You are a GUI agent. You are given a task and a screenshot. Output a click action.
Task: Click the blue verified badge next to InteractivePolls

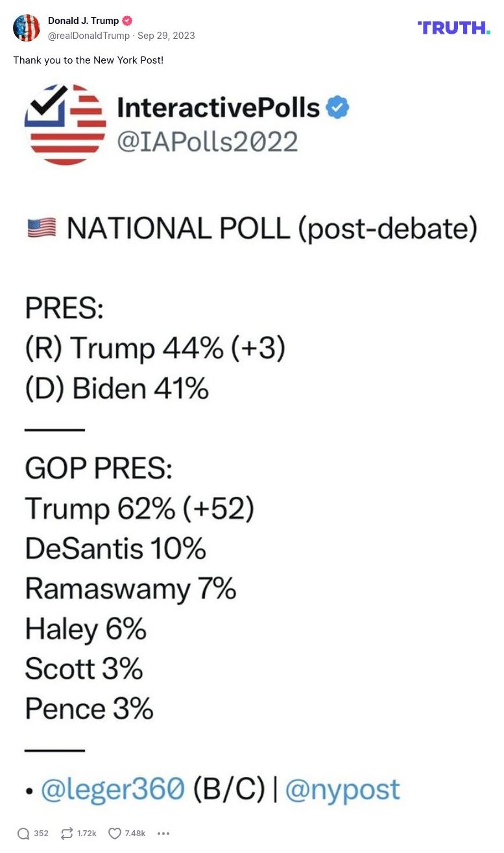(x=337, y=108)
